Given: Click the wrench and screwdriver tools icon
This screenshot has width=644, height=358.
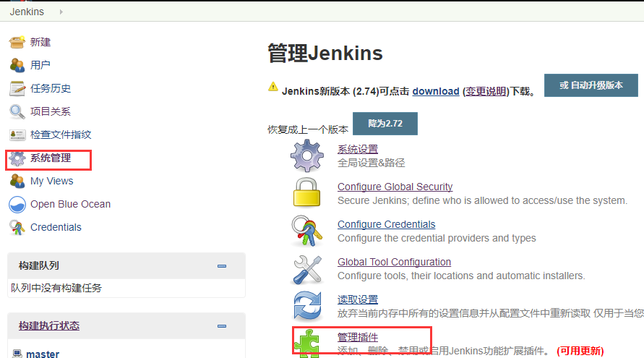Looking at the screenshot, I should (308, 270).
